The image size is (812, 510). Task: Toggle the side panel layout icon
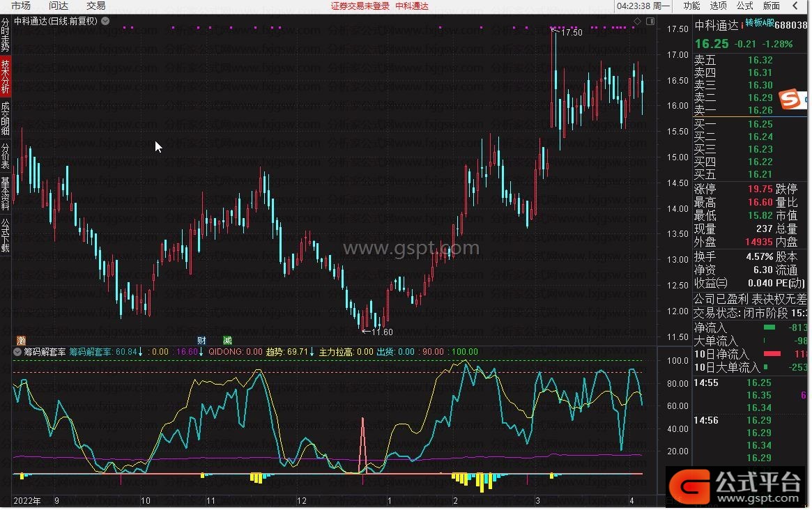point(650,21)
